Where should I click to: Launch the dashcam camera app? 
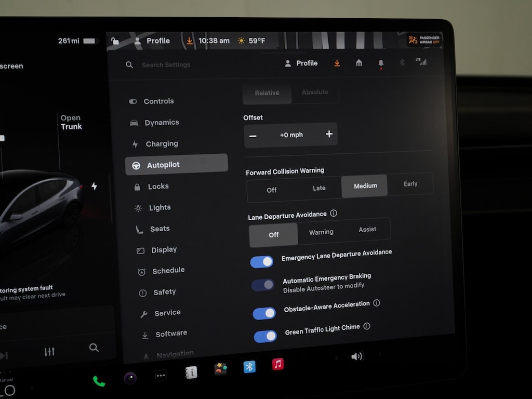pos(130,378)
